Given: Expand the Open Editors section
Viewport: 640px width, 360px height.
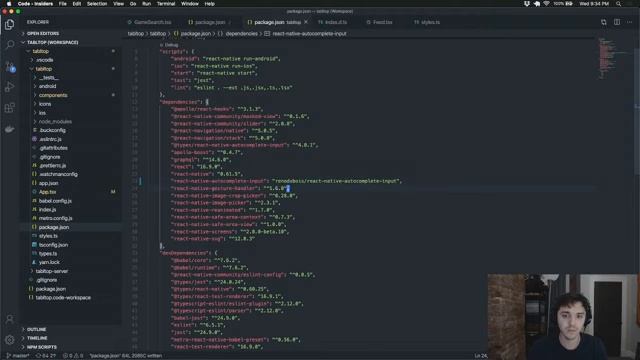Looking at the screenshot, I should pos(43,33).
